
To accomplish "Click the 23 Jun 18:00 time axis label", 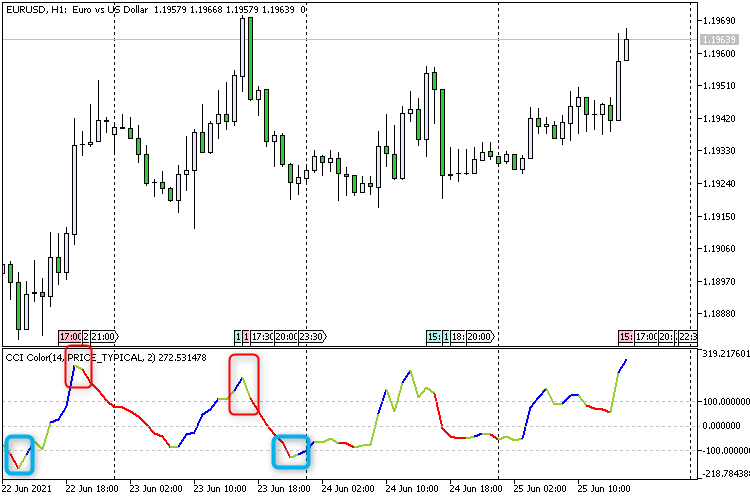I will [284, 489].
